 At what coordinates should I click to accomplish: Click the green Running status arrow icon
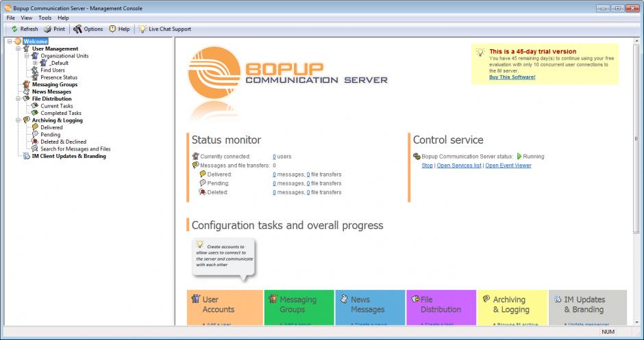point(519,156)
